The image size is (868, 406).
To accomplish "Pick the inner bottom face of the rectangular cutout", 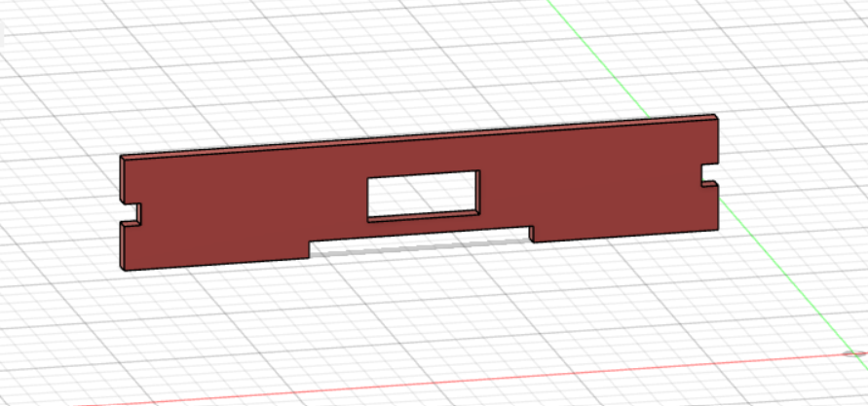I will pyautogui.click(x=424, y=216).
